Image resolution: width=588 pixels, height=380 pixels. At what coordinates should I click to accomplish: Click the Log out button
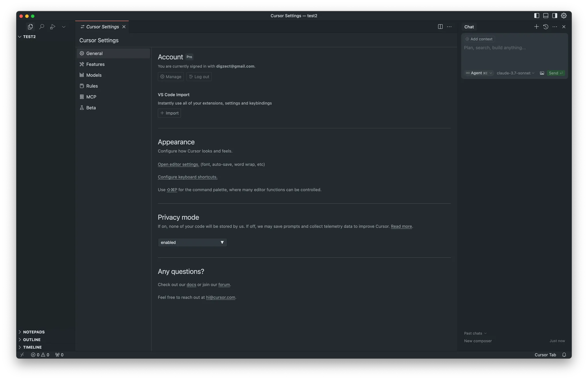click(x=199, y=77)
